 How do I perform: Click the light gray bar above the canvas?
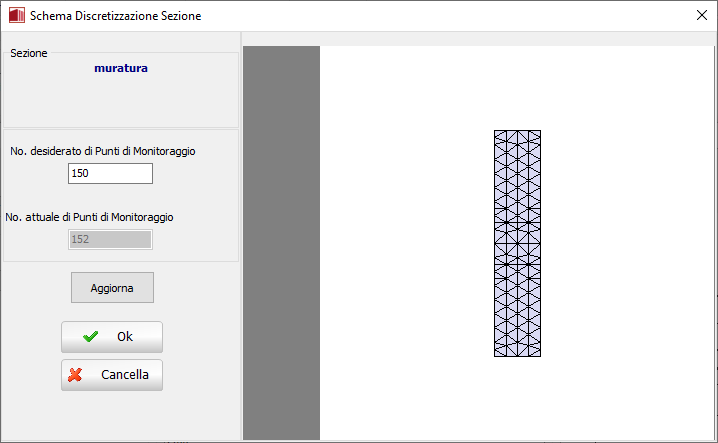tap(480, 38)
